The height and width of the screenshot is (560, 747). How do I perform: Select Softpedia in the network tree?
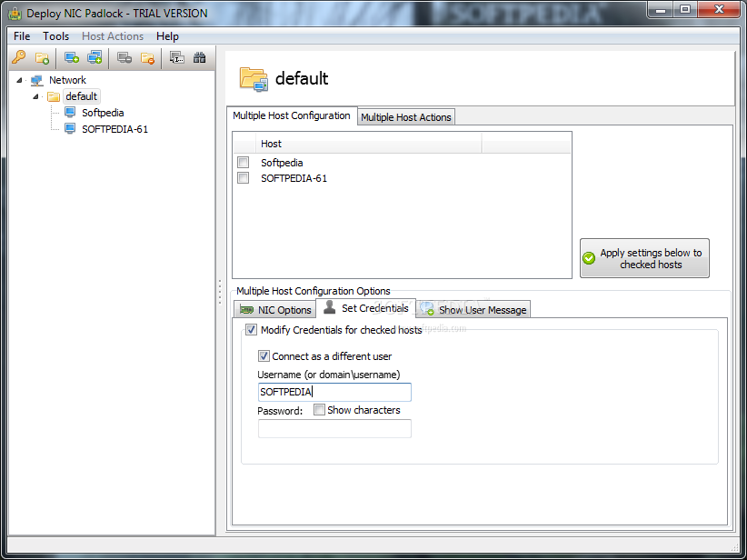tap(103, 113)
